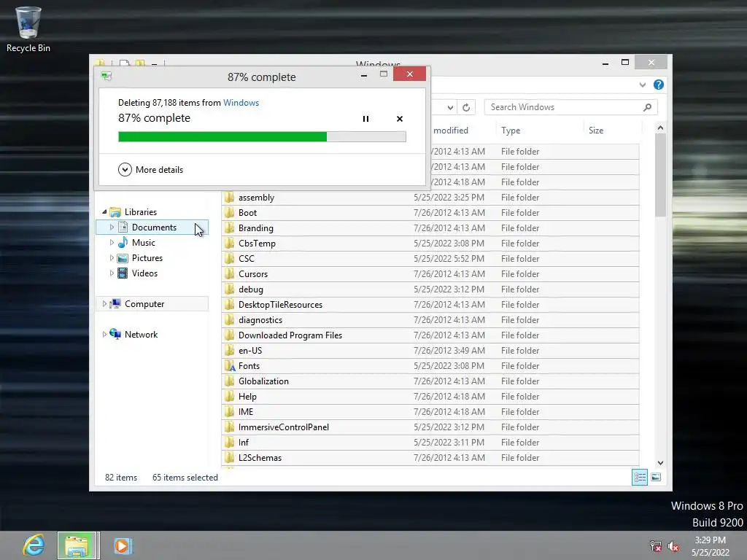Click the CSC folder icon
Screen dimensions: 747x560
coord(229,259)
